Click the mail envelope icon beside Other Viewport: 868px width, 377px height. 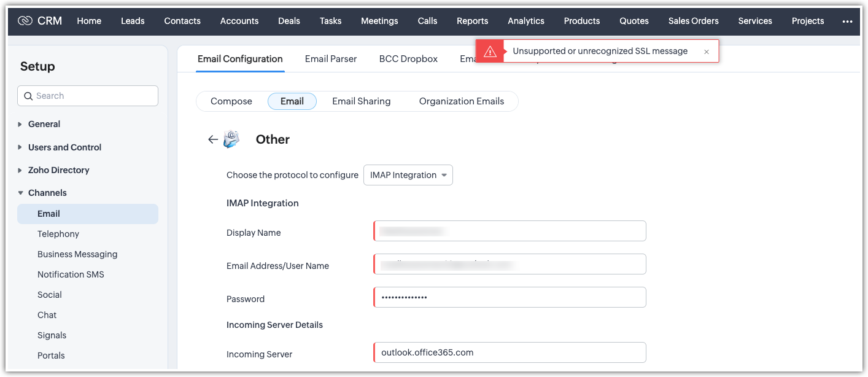[231, 139]
